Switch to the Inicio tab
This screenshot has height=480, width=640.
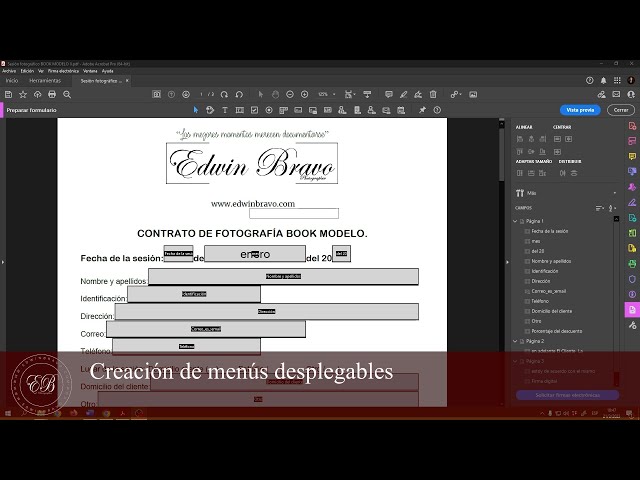click(12, 81)
